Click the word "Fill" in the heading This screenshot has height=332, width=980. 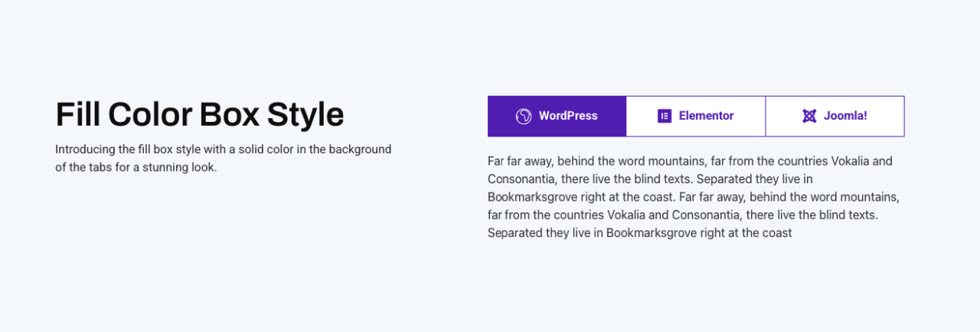pos(78,115)
